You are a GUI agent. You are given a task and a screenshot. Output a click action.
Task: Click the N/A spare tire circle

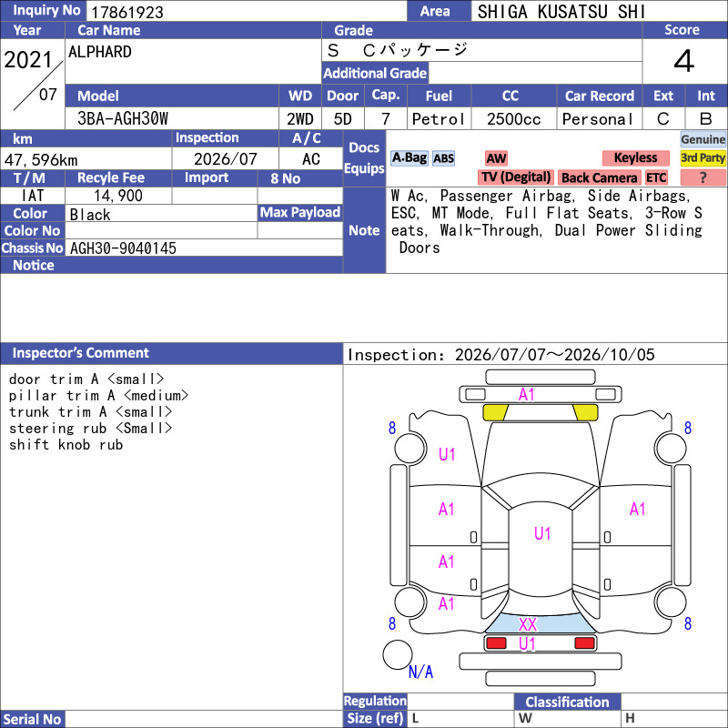point(398,654)
